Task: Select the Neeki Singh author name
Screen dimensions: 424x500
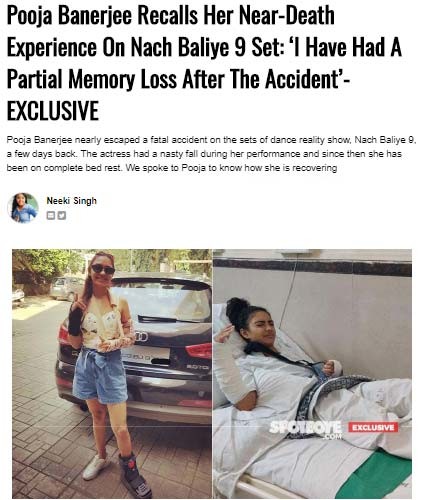Action: (71, 201)
